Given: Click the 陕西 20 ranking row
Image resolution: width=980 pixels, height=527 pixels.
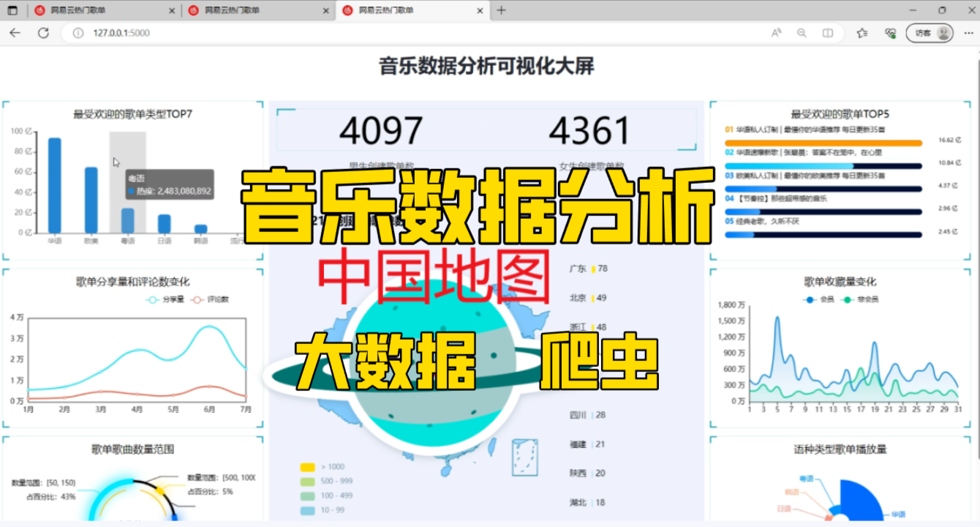Looking at the screenshot, I should [x=588, y=474].
